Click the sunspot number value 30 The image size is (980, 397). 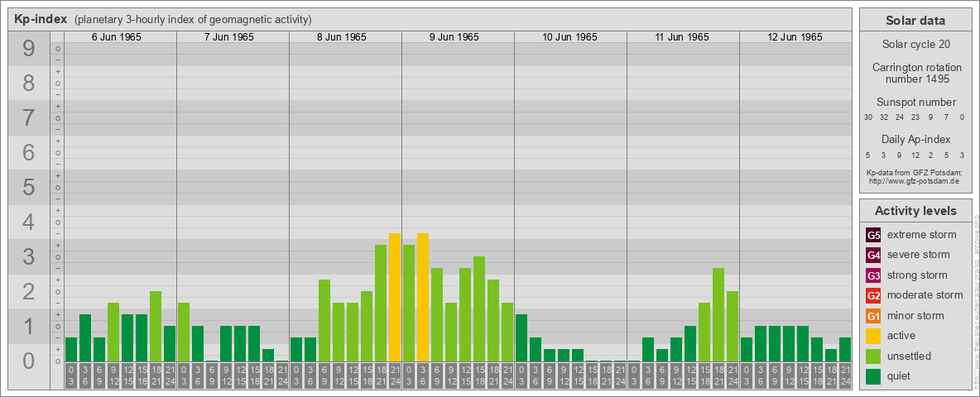click(x=868, y=117)
